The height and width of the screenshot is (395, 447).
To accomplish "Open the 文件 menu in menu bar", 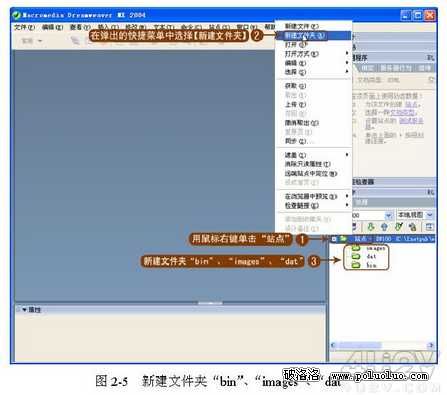I will point(24,27).
